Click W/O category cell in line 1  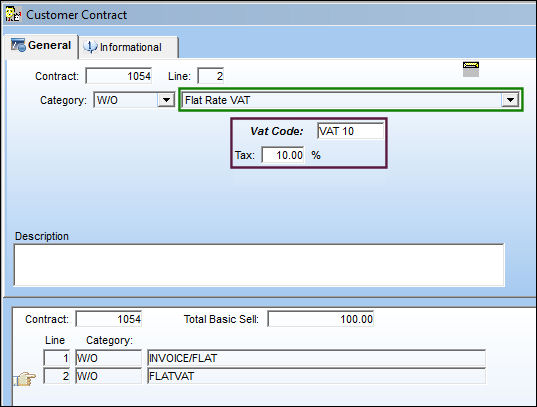pyautogui.click(x=109, y=358)
